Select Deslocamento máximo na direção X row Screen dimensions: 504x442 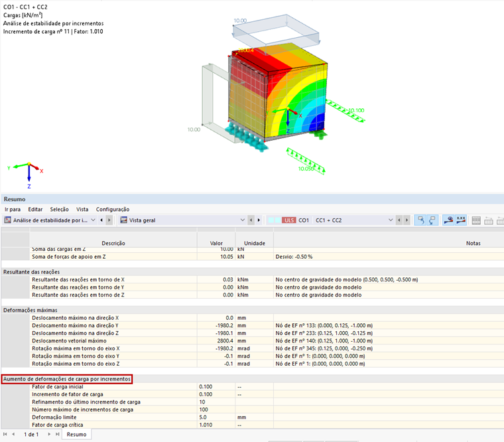pos(252,318)
